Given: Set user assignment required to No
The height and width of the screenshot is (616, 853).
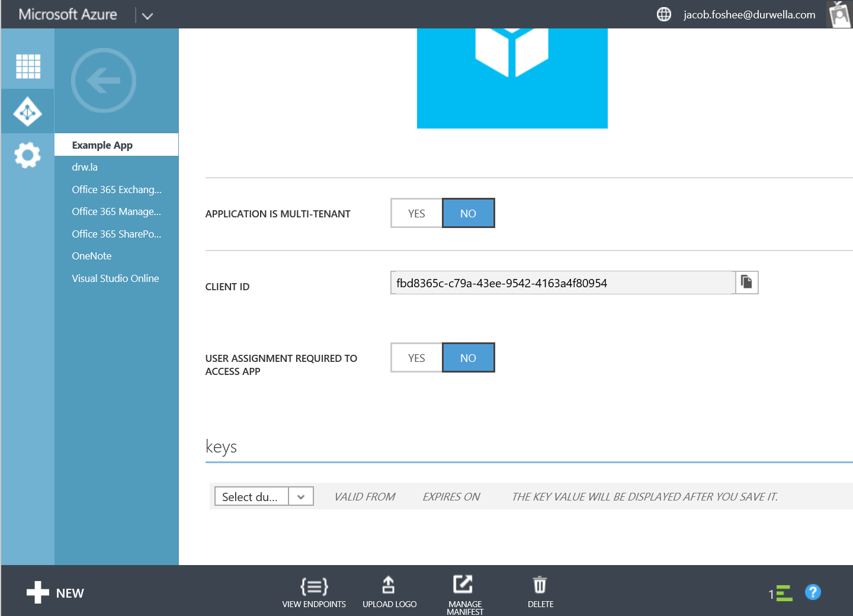Looking at the screenshot, I should point(468,358).
